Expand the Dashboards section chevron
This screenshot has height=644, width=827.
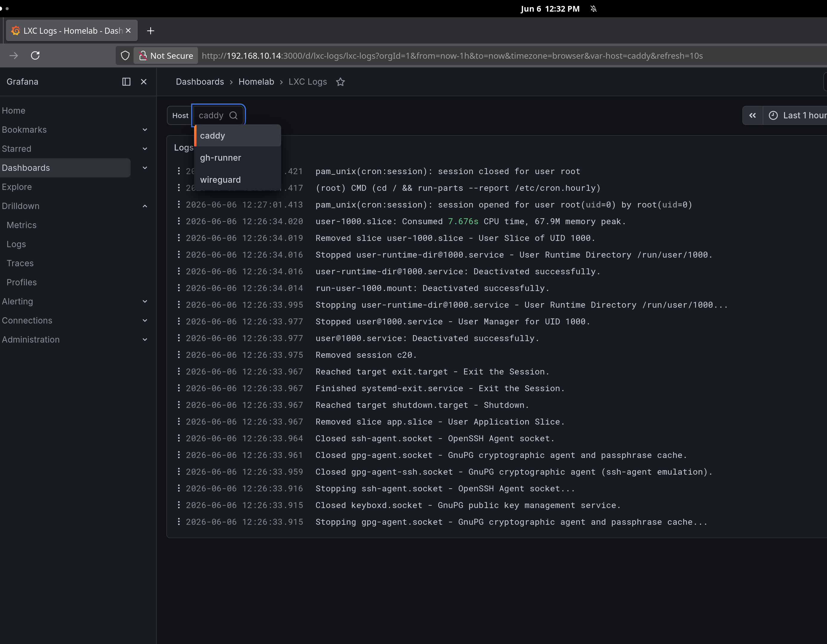point(145,168)
